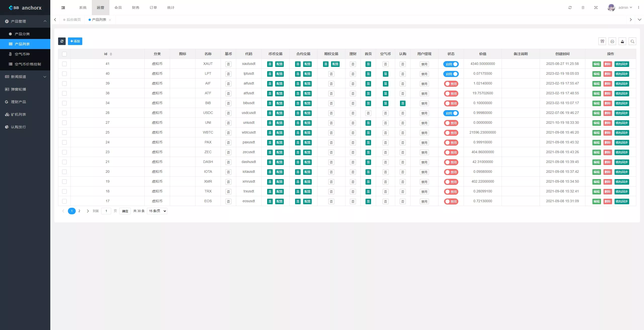Click the trash clear-cache icon in header
This screenshot has height=330, width=644.
point(583,8)
